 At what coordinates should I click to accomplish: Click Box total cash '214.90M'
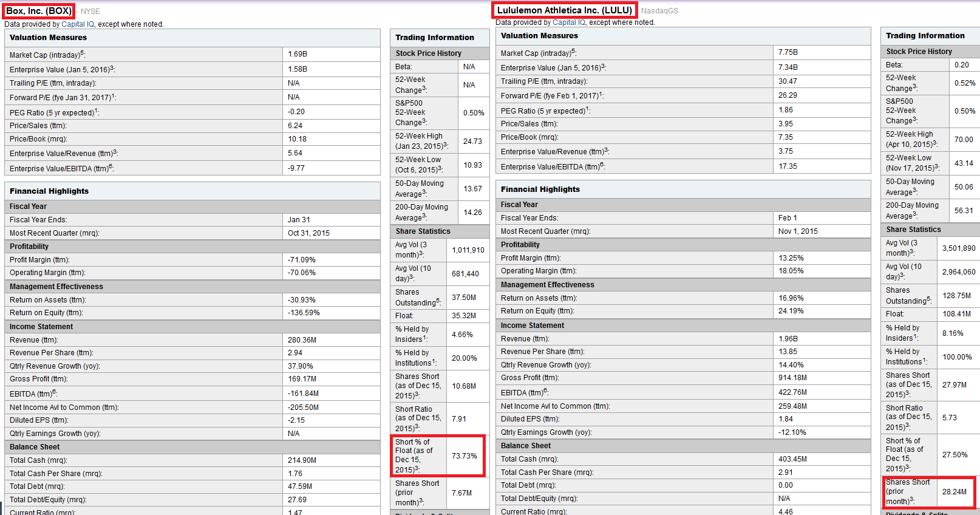[302, 460]
